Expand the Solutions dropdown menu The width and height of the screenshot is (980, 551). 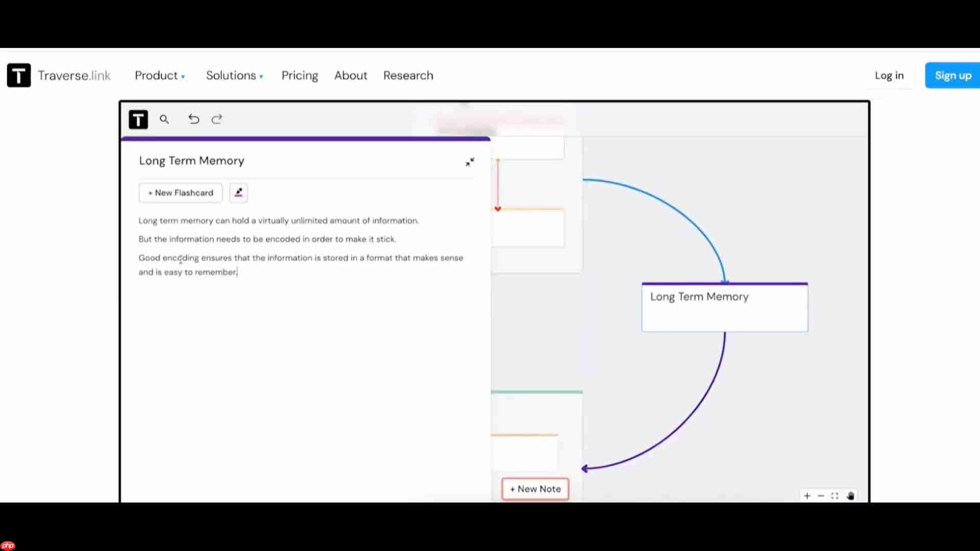pos(235,76)
